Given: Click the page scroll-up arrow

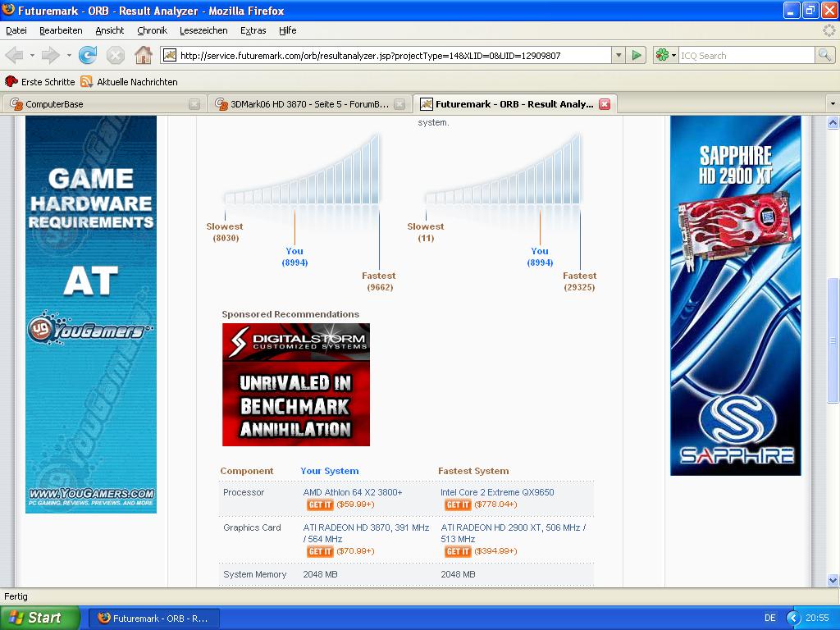Looking at the screenshot, I should coord(833,123).
